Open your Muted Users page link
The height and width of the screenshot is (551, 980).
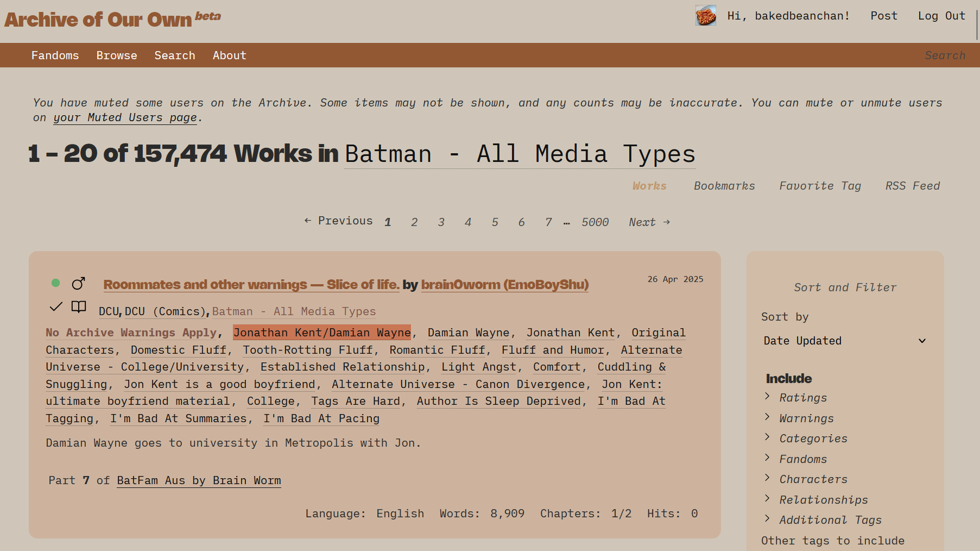tap(125, 117)
